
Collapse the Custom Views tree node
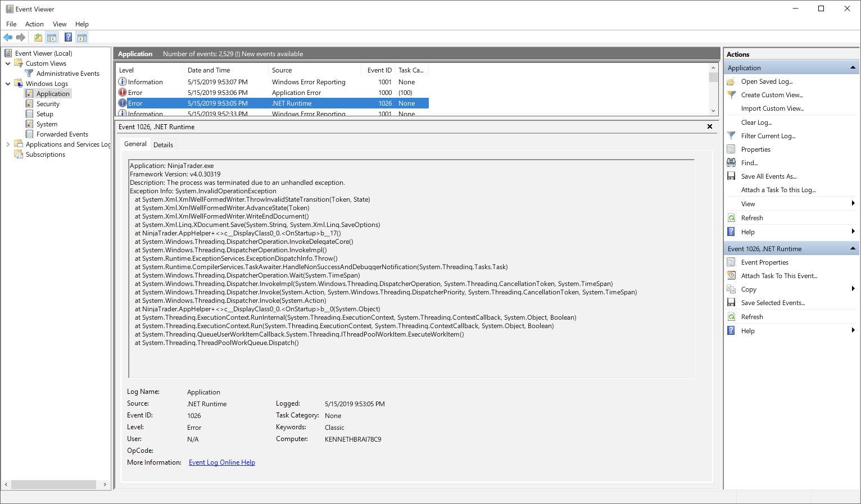pyautogui.click(x=8, y=63)
